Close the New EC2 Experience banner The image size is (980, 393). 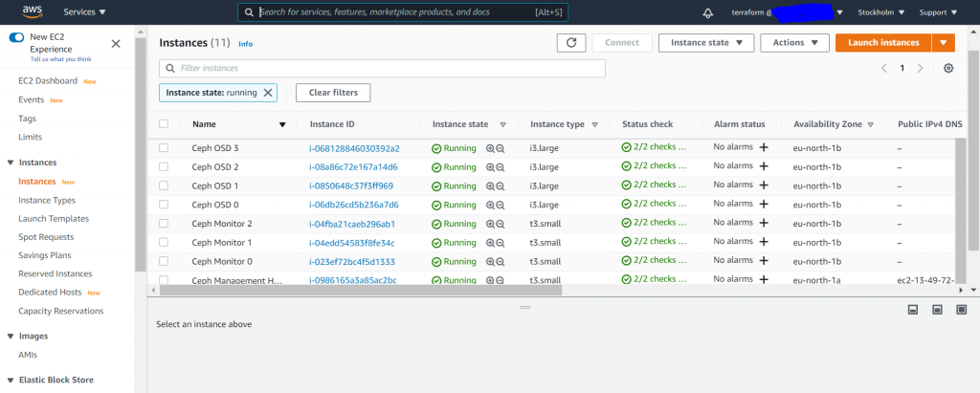116,44
